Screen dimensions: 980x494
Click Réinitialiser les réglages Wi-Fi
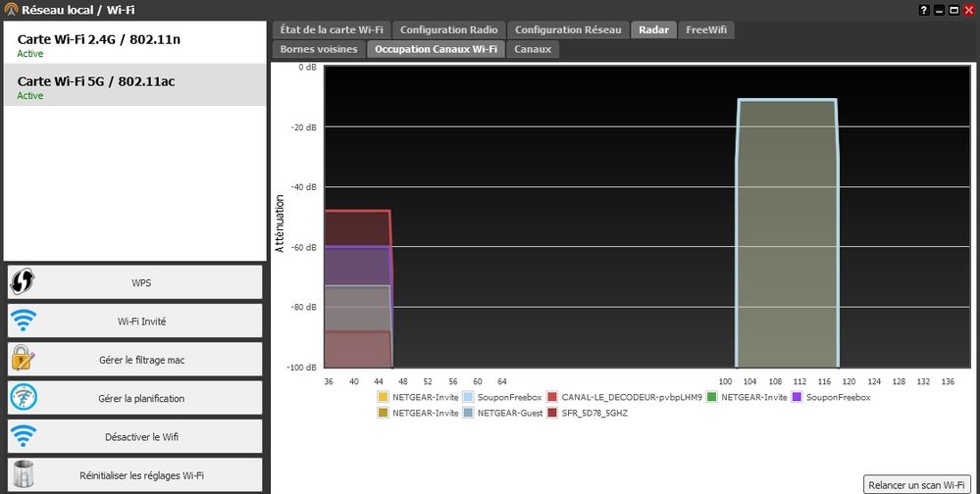(135, 475)
